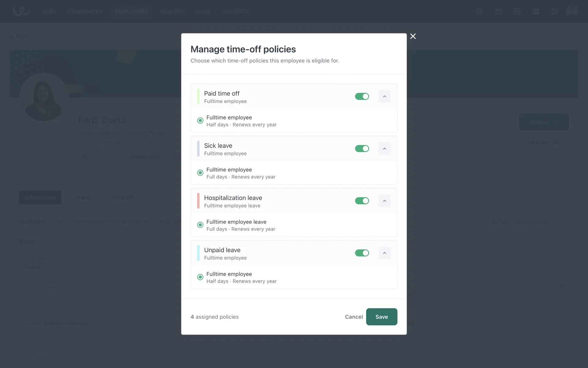Screen dimensions: 588x368
Task: Select Fulltime employee radio under Unpaid leave
Action: pos(200,277)
